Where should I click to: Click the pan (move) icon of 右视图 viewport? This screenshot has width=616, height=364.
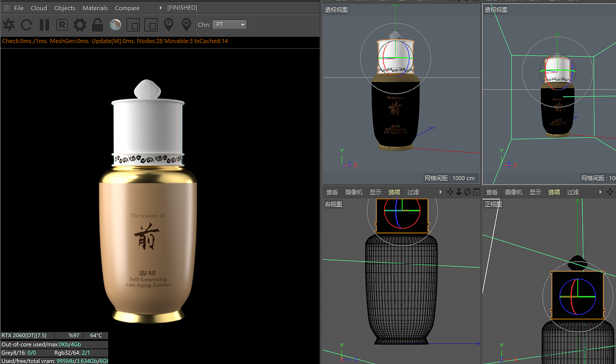tap(450, 192)
